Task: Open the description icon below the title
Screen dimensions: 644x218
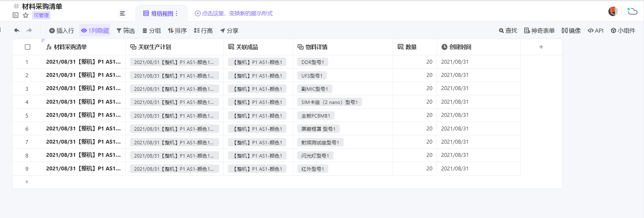Action: [x=15, y=15]
